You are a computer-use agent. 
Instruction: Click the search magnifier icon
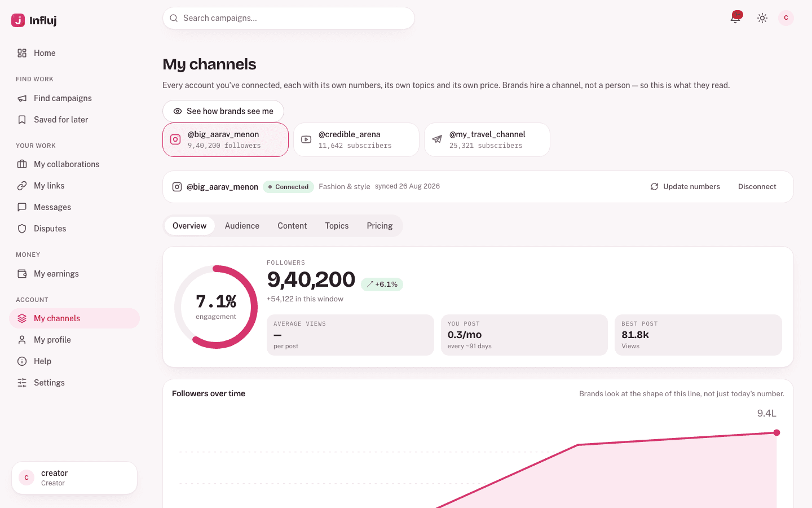coord(174,18)
